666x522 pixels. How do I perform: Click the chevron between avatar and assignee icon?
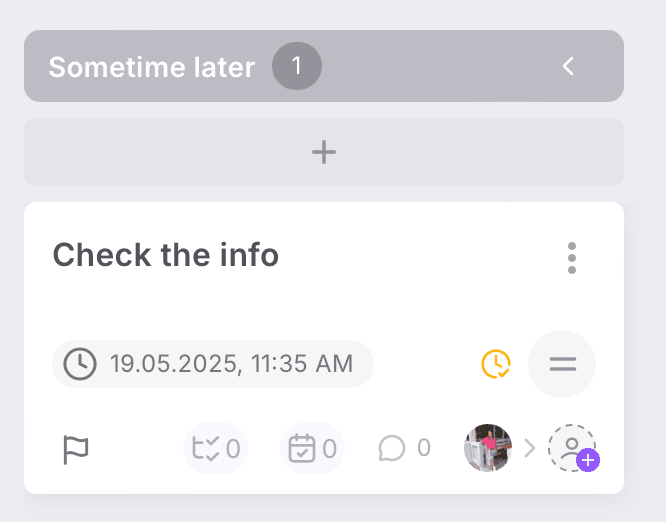coord(530,448)
